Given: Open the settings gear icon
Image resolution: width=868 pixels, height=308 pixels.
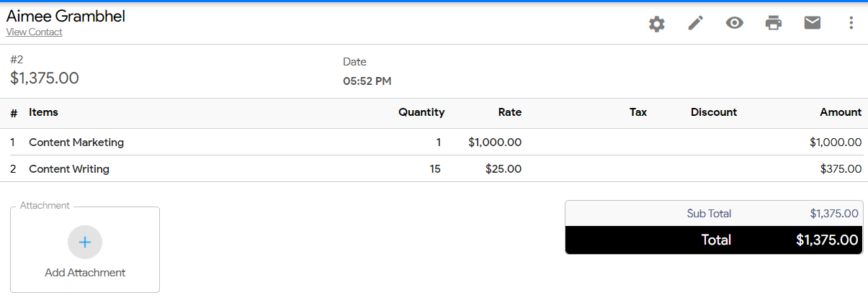Looking at the screenshot, I should coord(656,24).
